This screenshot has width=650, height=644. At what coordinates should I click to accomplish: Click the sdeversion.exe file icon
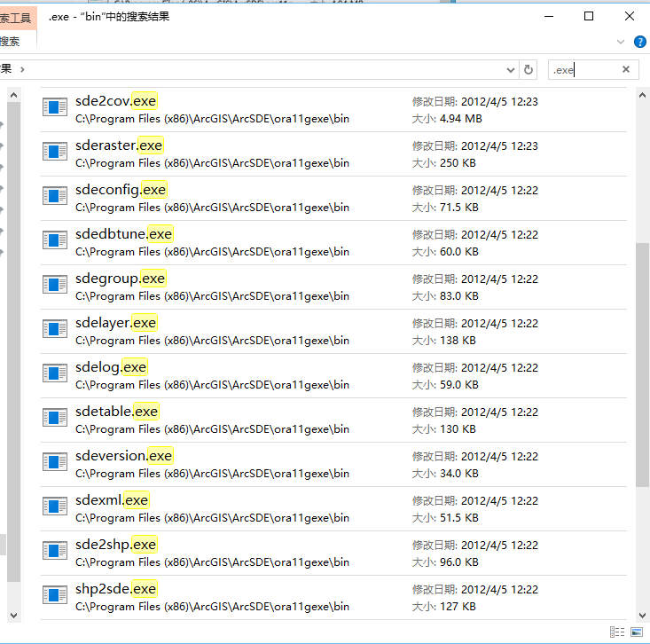click(x=55, y=462)
